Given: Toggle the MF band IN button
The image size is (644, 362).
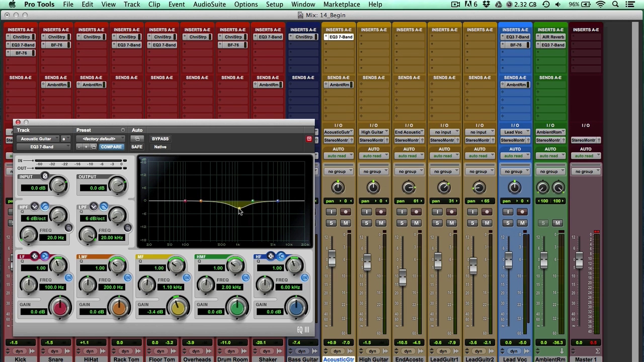Looking at the screenshot, I should [x=187, y=278].
